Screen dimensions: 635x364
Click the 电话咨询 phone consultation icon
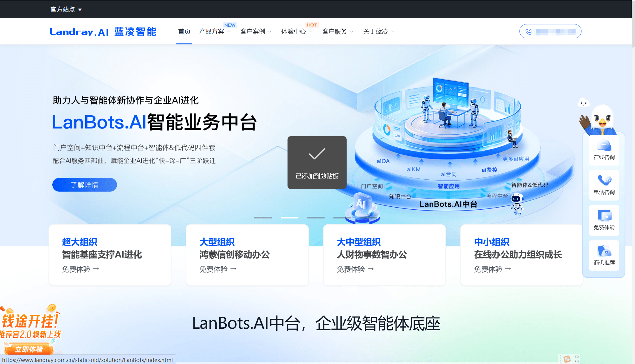pos(604,180)
